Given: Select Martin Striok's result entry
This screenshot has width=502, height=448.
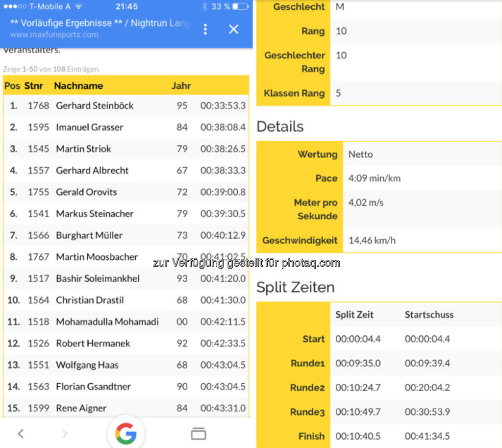Looking at the screenshot, I should coord(83,149).
